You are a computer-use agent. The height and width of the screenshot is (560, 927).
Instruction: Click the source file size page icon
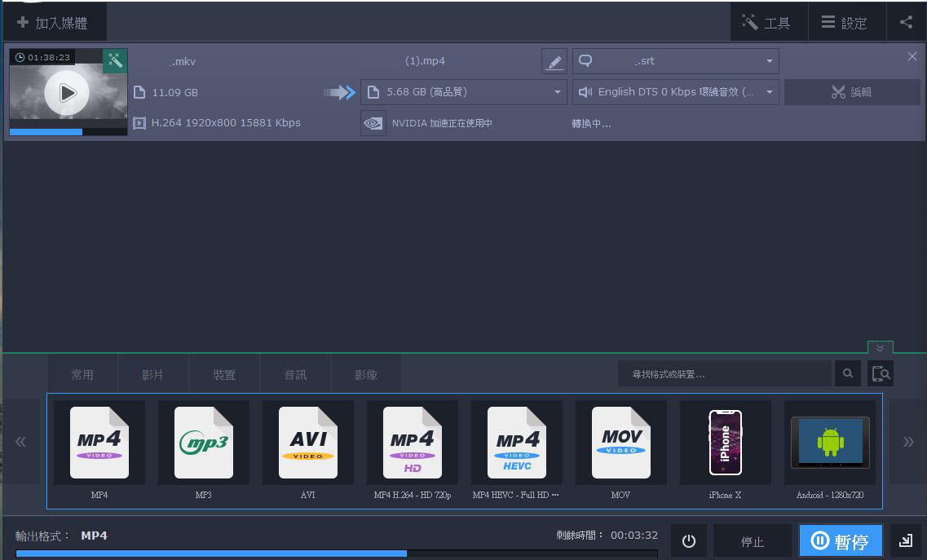pyautogui.click(x=139, y=92)
